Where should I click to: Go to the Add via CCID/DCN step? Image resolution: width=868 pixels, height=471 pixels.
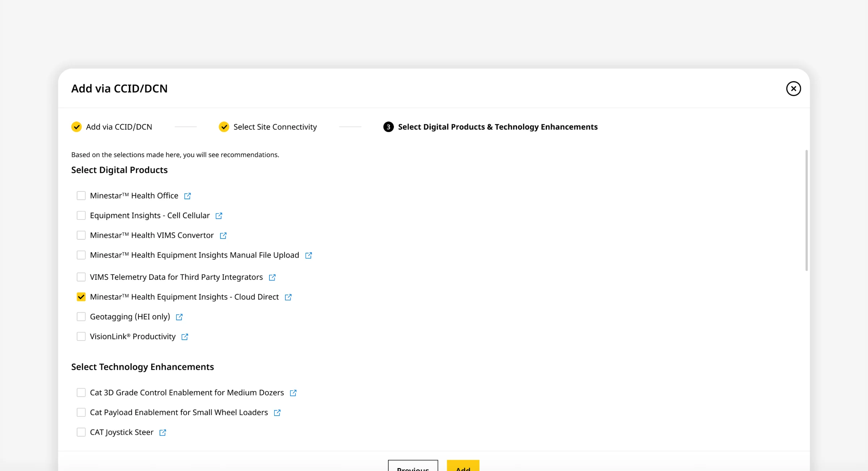pos(112,127)
